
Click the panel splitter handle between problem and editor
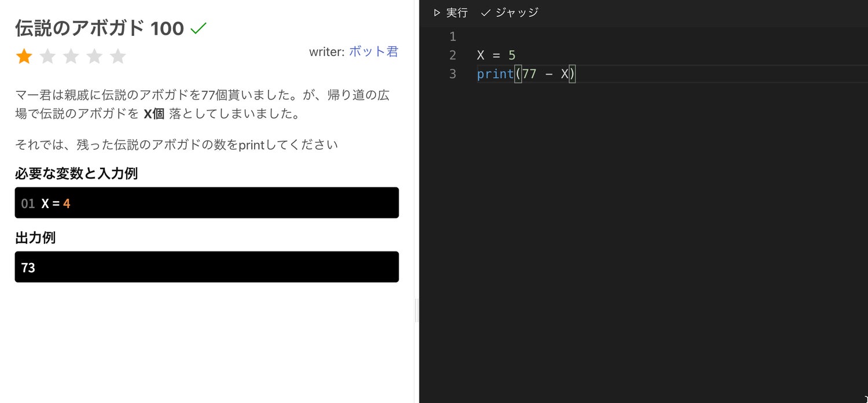click(x=417, y=310)
